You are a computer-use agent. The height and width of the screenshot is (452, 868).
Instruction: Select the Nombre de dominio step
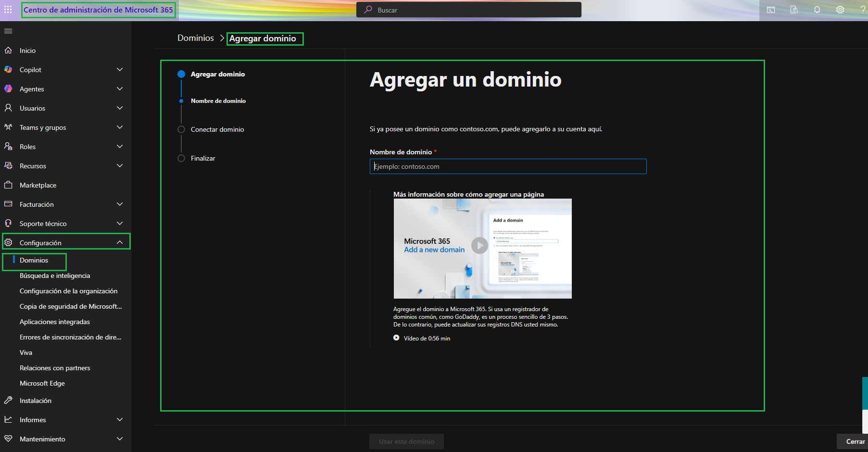click(218, 101)
